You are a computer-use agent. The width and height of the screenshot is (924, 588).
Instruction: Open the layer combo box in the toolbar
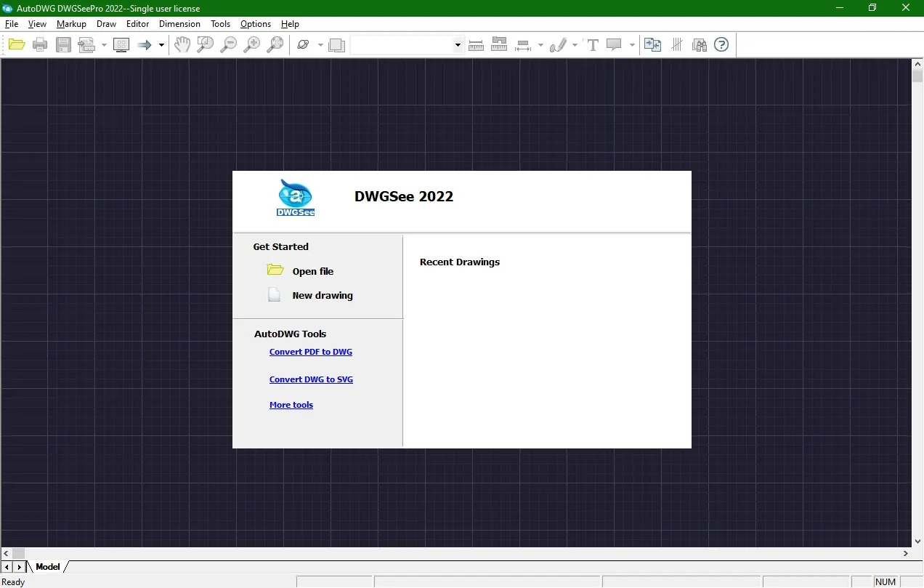click(407, 45)
